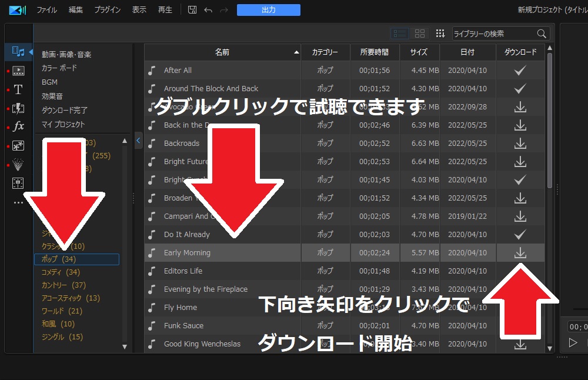This screenshot has width=588, height=380.
Task: Download the Backroads track
Action: pos(520,144)
